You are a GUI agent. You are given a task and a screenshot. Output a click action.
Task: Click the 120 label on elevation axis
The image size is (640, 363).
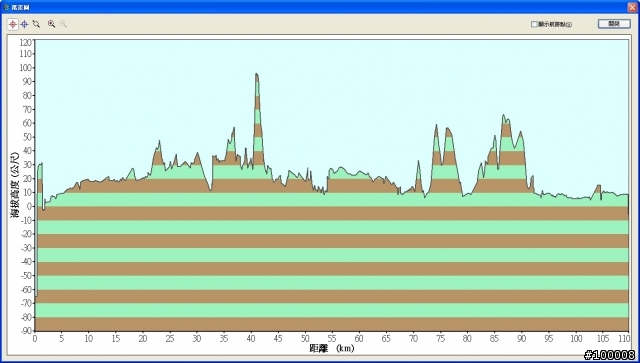pos(25,42)
